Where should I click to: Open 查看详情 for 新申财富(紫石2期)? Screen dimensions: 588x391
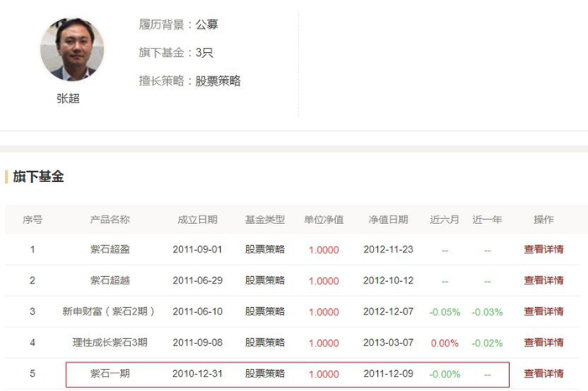coord(543,311)
